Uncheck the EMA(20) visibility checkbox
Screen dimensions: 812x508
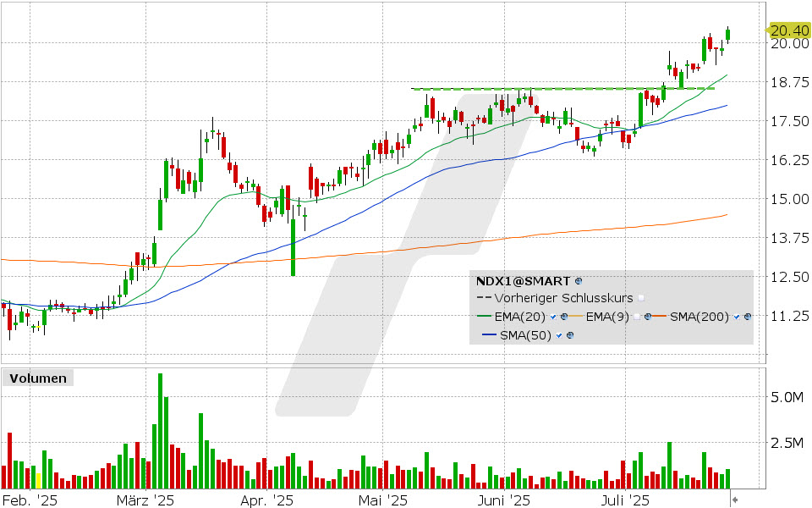[x=553, y=317]
